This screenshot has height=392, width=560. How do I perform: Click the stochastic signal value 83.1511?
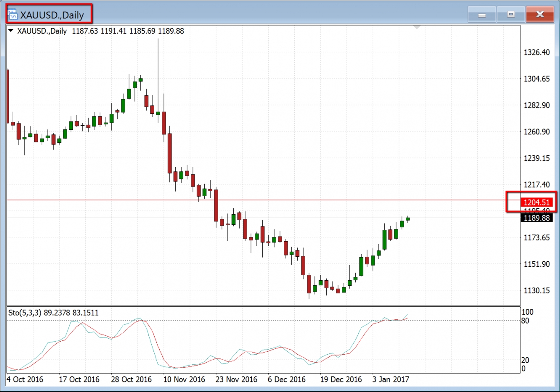pos(86,313)
